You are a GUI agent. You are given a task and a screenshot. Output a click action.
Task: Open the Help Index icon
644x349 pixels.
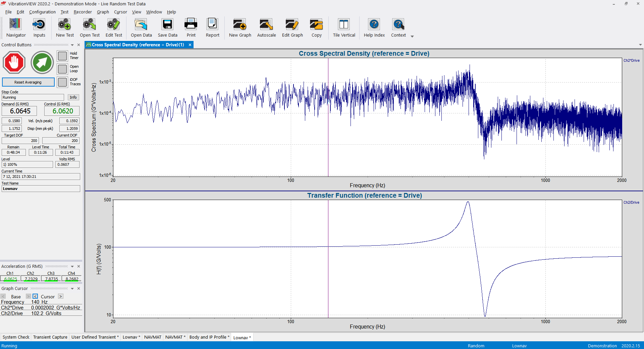pyautogui.click(x=374, y=28)
